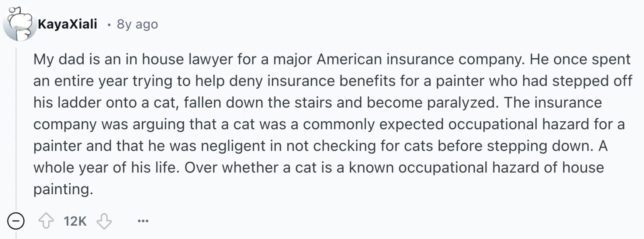Click the 12K vote score
Image resolution: width=644 pixels, height=239 pixels.
click(75, 221)
